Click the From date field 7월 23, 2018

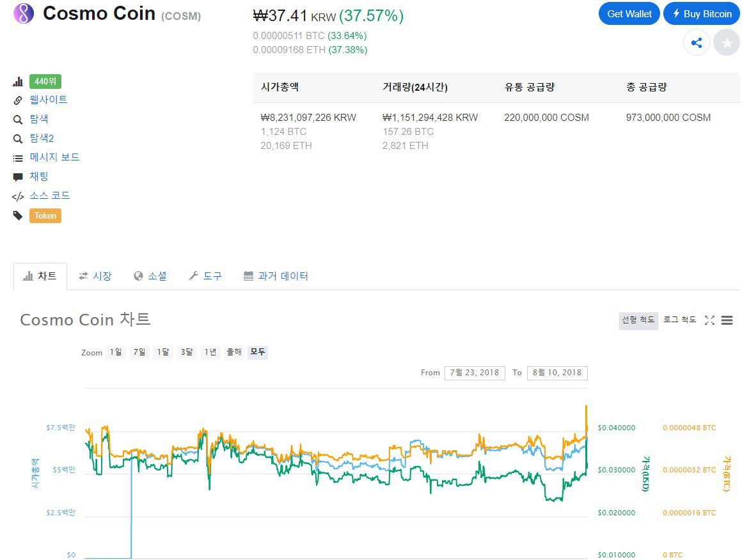click(x=475, y=373)
